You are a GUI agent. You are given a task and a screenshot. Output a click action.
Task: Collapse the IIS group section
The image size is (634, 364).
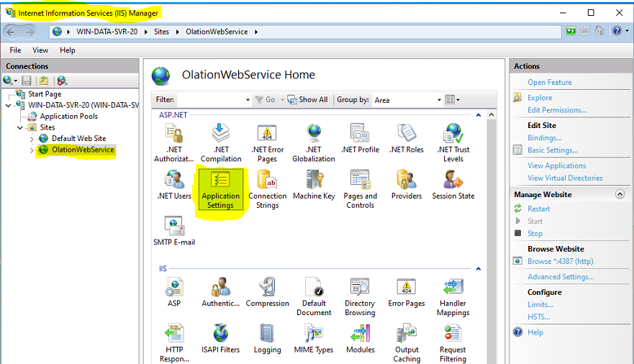point(479,269)
